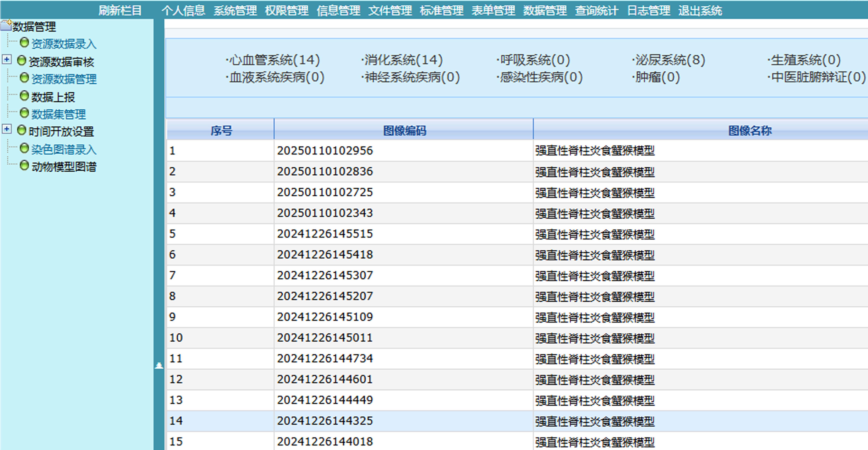Viewport: 868px width, 450px height.
Task: Click the 刷新栏目 refresh link
Action: click(120, 11)
